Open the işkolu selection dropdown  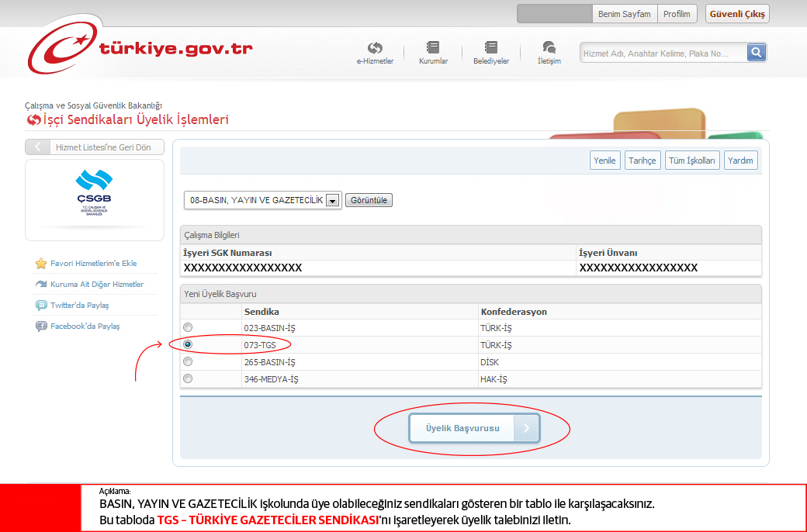[332, 199]
